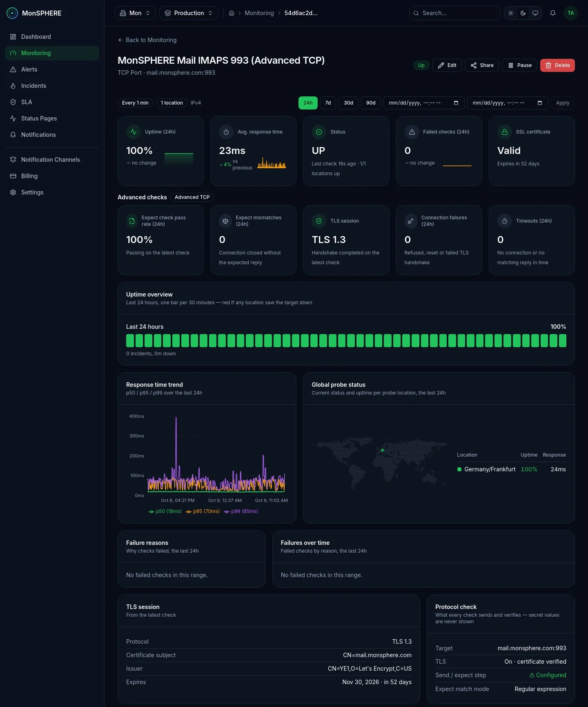Click the Expect check pass rate icon

[132, 221]
